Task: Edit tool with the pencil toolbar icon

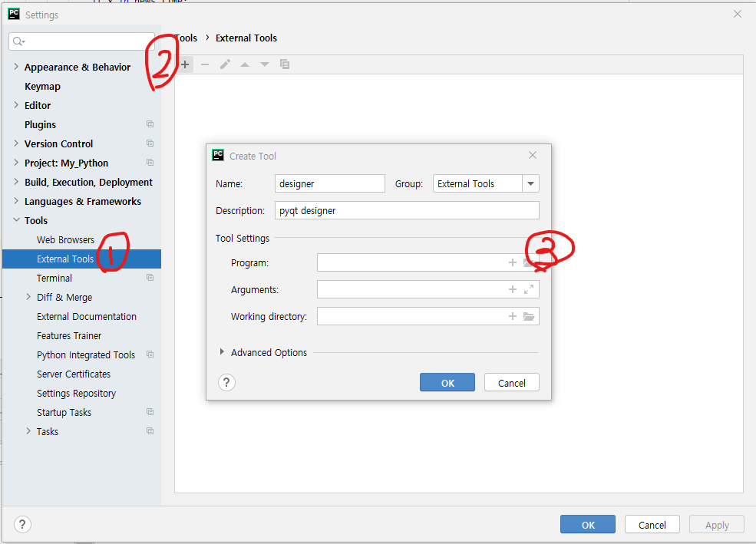Action: pyautogui.click(x=225, y=64)
